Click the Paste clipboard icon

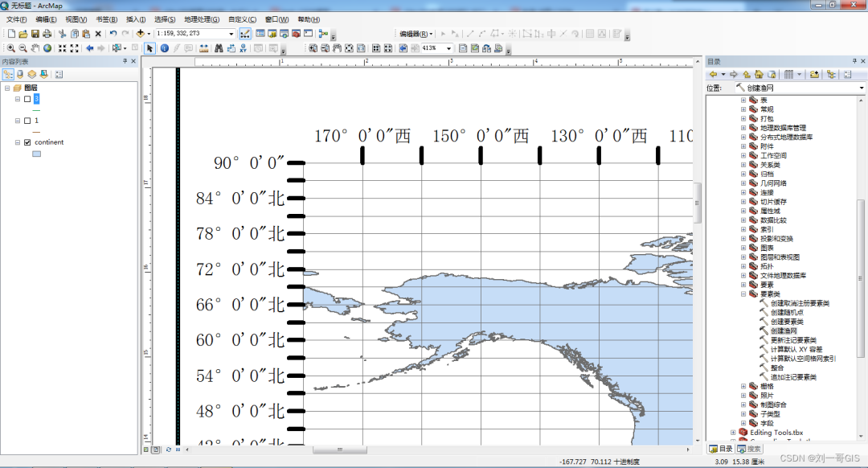click(86, 34)
